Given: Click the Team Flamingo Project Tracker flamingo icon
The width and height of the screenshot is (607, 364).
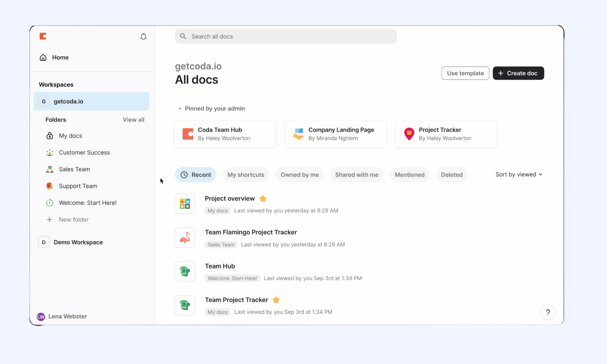Looking at the screenshot, I should [x=185, y=238].
